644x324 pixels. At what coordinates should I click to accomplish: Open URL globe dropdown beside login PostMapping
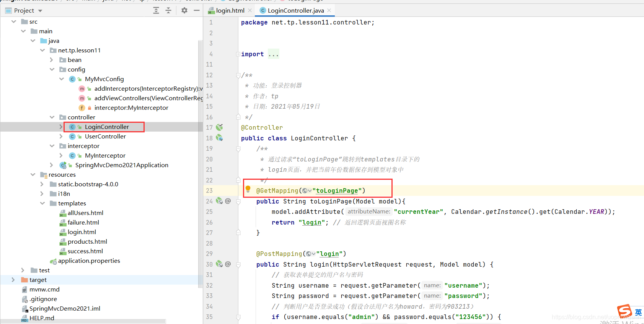[311, 254]
